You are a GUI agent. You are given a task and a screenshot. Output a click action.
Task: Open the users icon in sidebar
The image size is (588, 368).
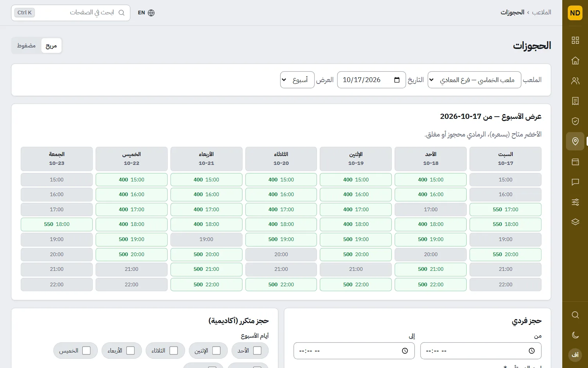pos(575,81)
